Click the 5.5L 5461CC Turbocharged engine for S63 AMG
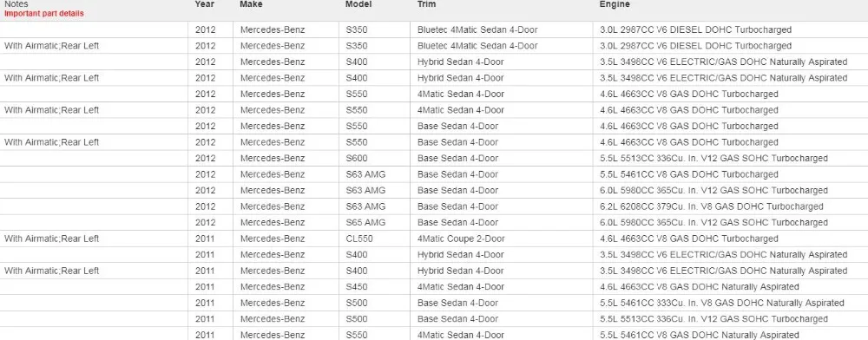 [688, 174]
